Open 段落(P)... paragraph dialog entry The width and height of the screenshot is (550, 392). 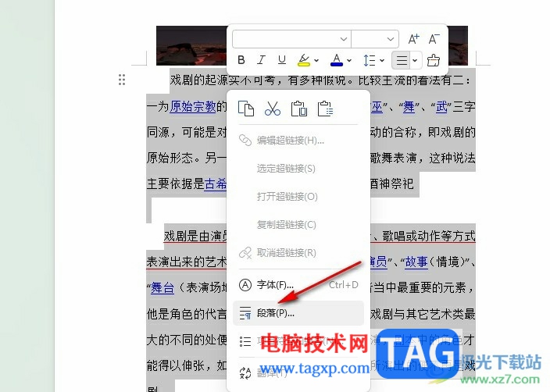point(298,313)
